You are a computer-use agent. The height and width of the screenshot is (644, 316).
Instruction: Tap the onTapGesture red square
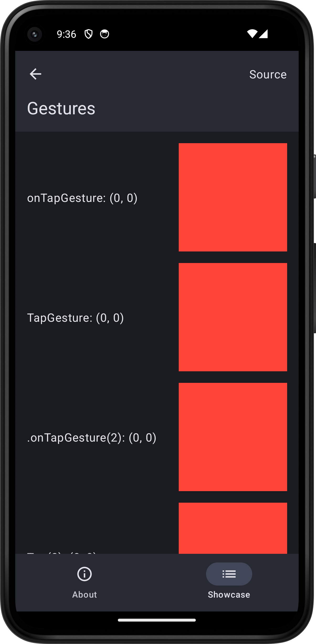[233, 197]
